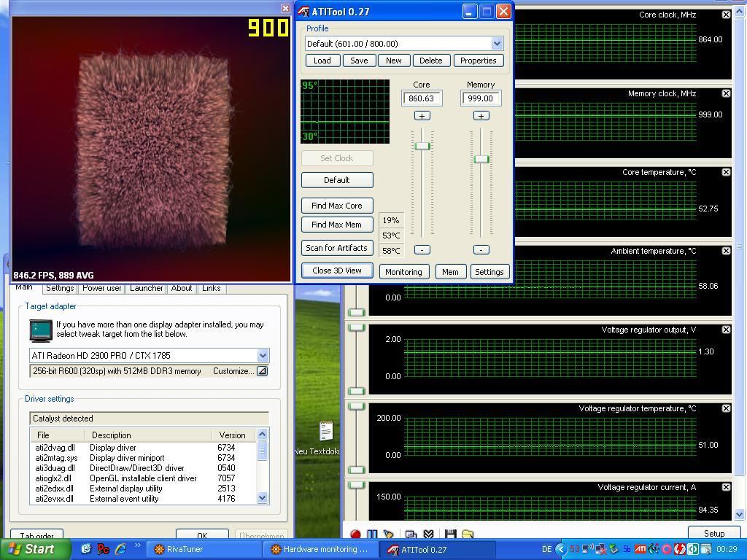Click Close 3D View button
The width and height of the screenshot is (747, 560).
(337, 271)
